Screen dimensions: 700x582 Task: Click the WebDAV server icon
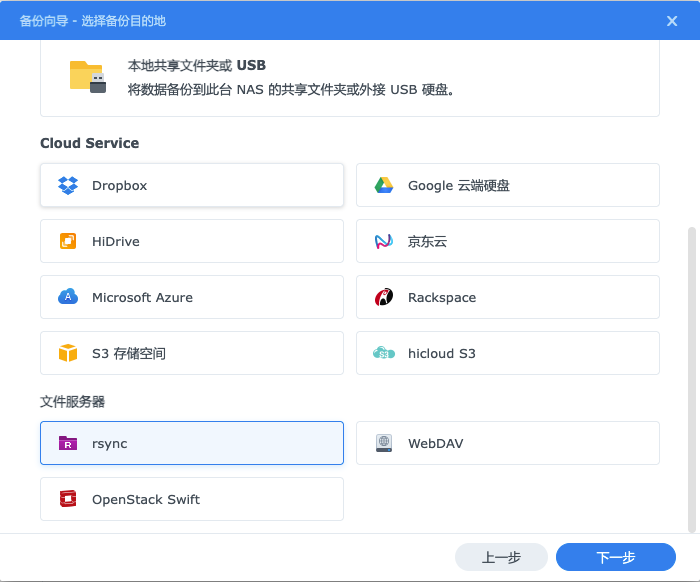click(x=384, y=443)
